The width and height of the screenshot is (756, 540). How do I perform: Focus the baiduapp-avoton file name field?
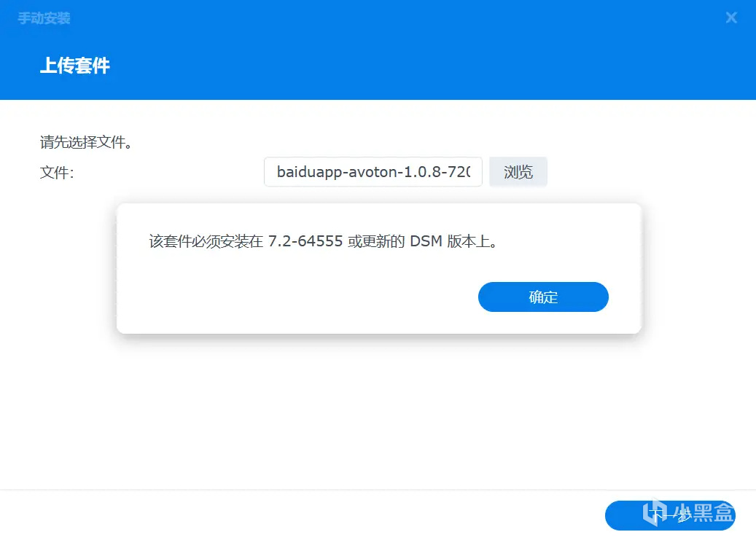pos(373,172)
